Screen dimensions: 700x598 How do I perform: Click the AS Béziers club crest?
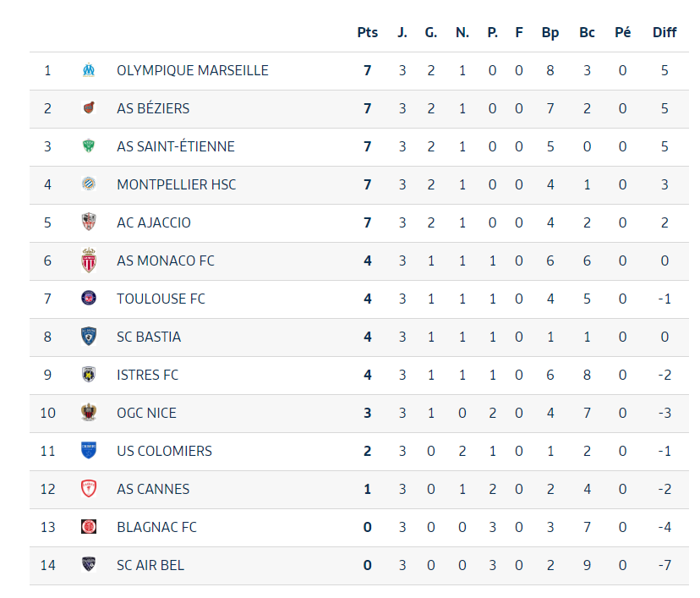click(89, 108)
